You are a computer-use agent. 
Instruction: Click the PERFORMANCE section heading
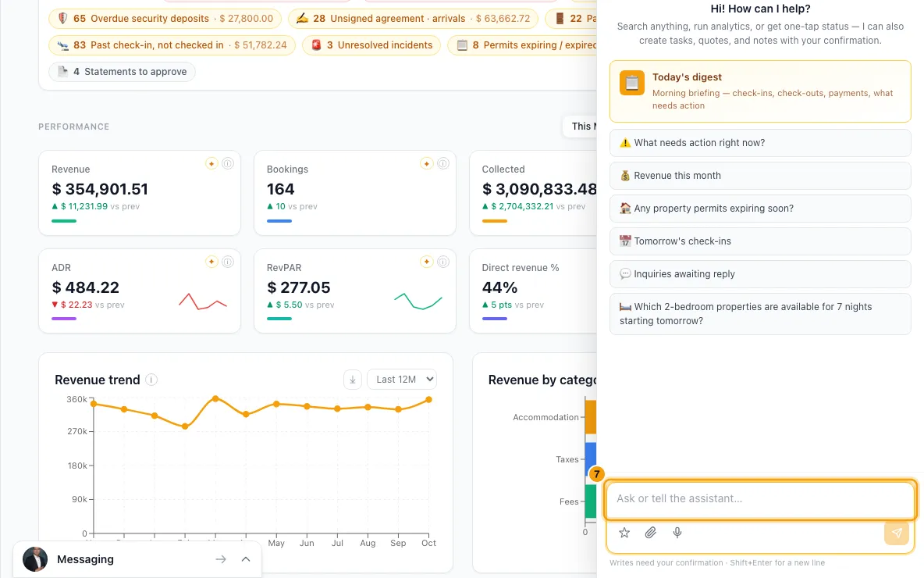pyautogui.click(x=73, y=127)
